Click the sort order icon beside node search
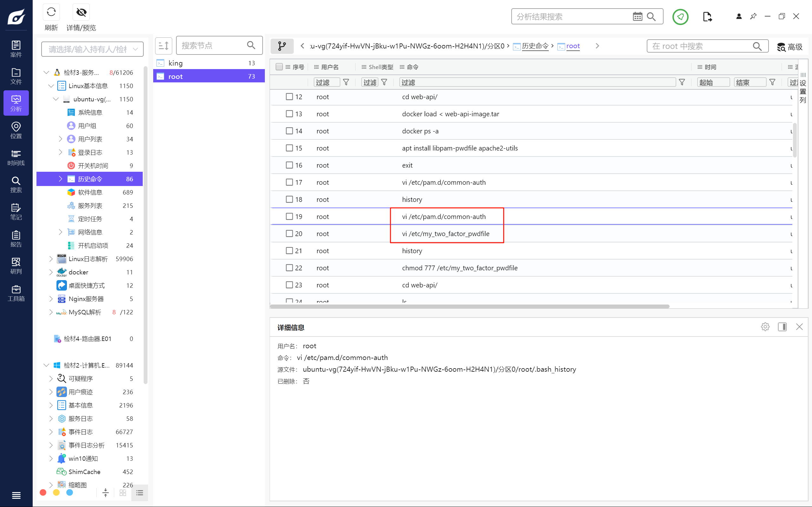Viewport: 812px width, 507px height. point(163,46)
